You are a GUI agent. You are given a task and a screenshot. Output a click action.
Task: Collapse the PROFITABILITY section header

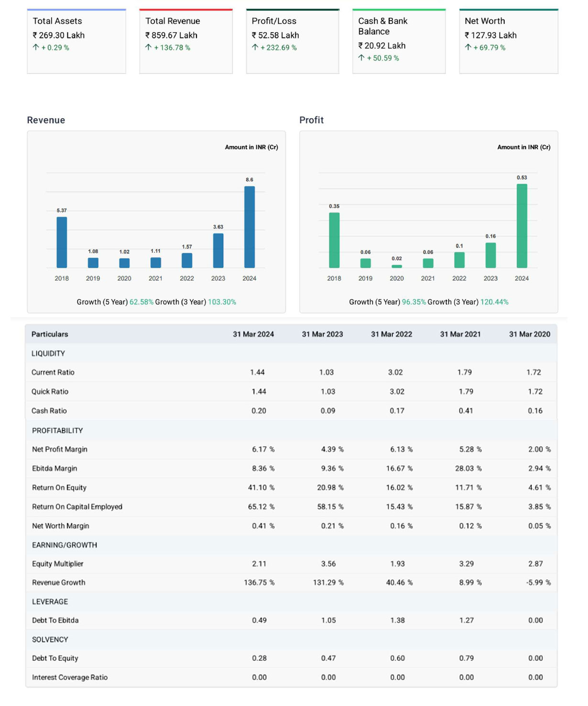tap(57, 430)
